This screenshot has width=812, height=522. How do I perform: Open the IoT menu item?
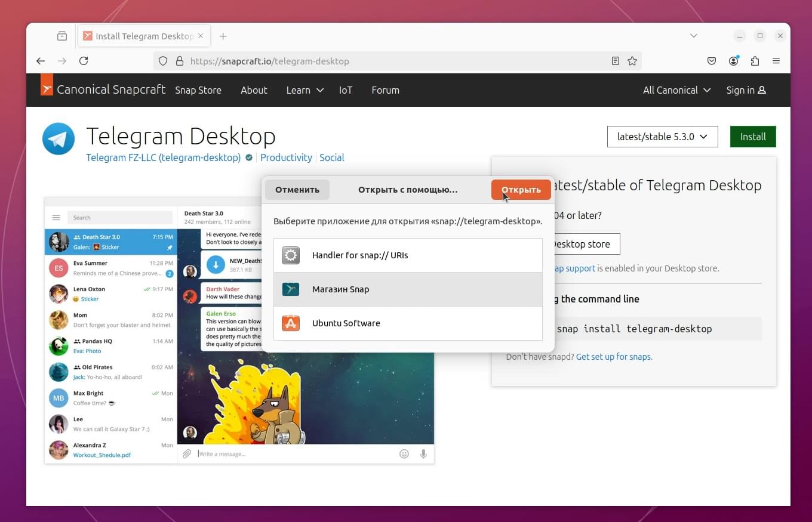point(346,90)
